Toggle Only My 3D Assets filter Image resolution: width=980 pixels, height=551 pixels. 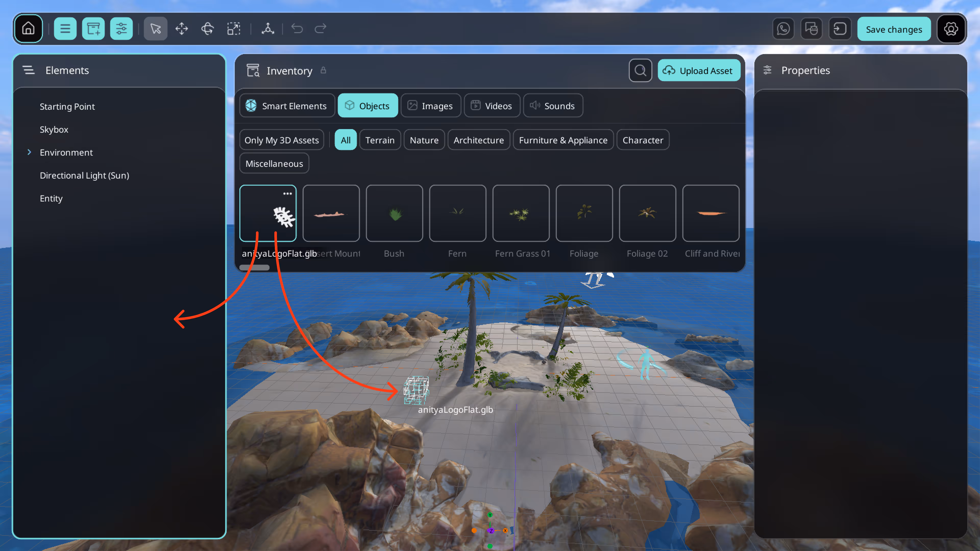coord(281,140)
